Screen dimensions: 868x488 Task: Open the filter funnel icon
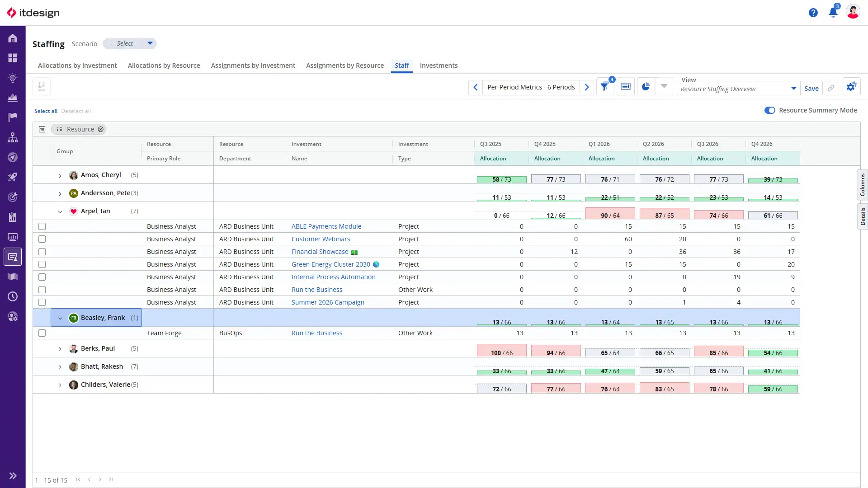pos(604,87)
